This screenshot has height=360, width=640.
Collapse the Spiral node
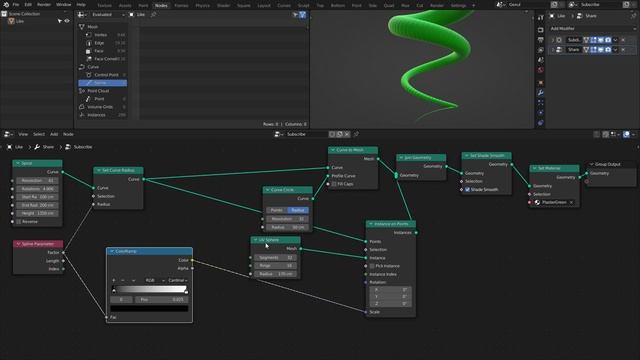click(x=18, y=163)
